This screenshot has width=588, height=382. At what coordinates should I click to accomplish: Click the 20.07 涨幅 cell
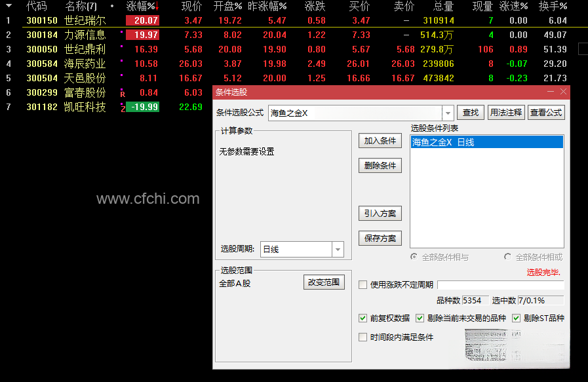tap(142, 20)
